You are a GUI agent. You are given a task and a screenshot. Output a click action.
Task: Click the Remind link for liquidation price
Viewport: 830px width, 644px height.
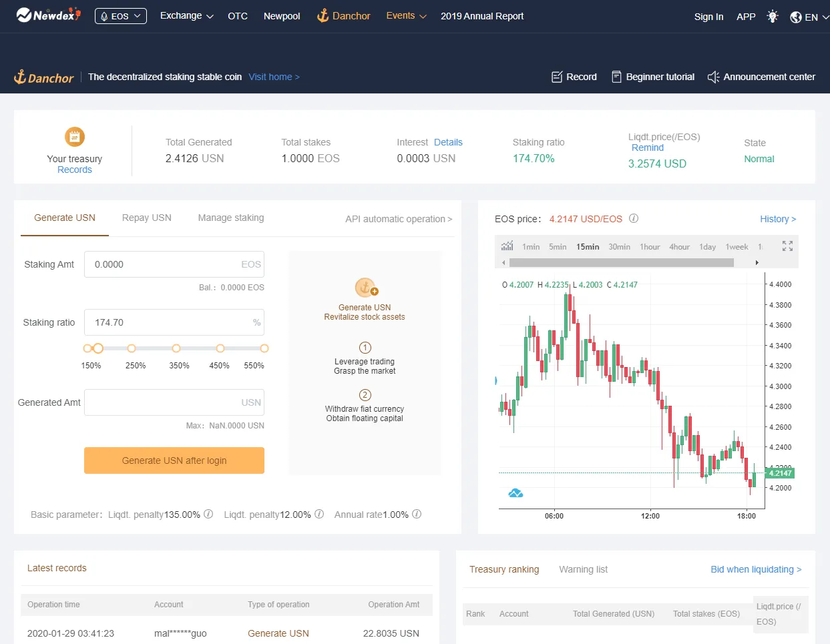tap(648, 147)
